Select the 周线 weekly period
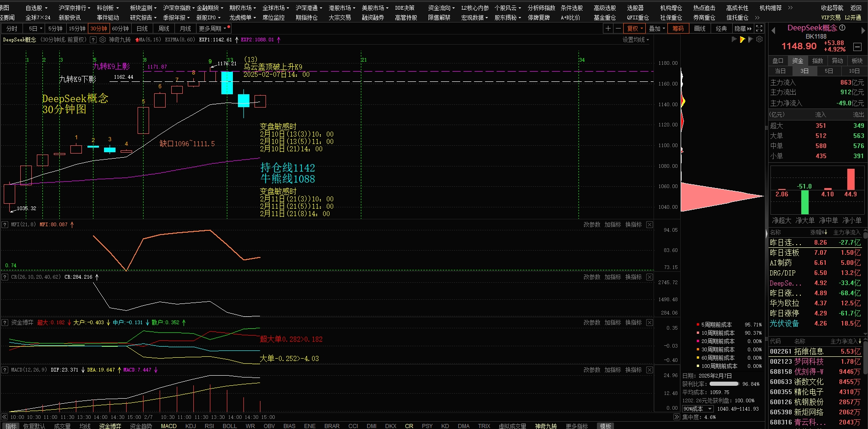868x429 pixels. 164,29
